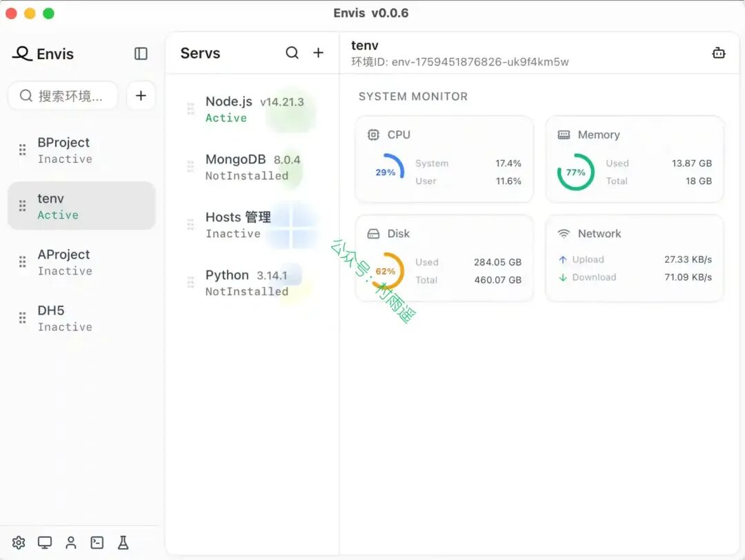The width and height of the screenshot is (745, 560).
Task: Click the 17.4% System CPU value
Action: (508, 163)
